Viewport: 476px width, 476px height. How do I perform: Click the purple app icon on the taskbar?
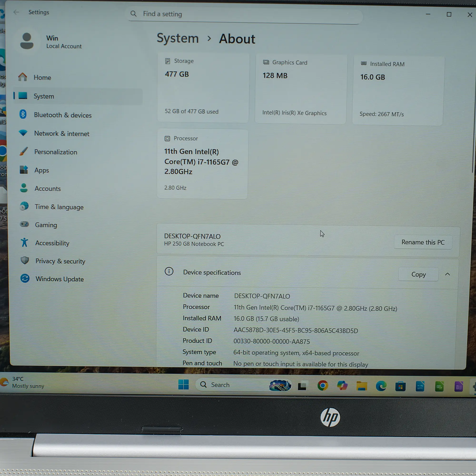[x=459, y=387]
